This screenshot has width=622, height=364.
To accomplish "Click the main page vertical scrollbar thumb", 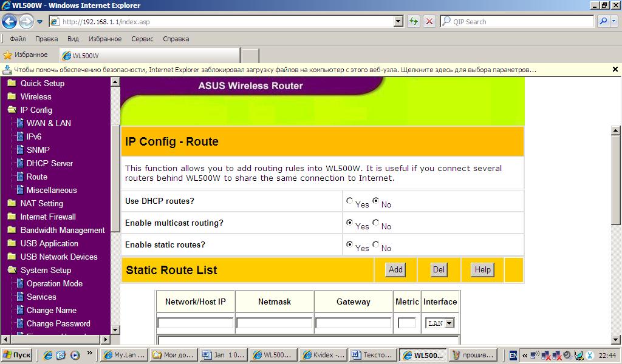I will (x=616, y=180).
